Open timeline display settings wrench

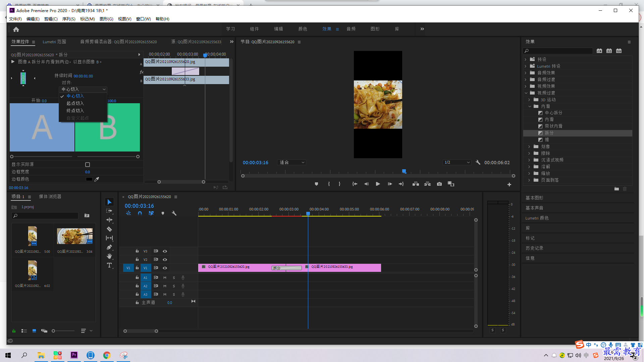pos(174,213)
